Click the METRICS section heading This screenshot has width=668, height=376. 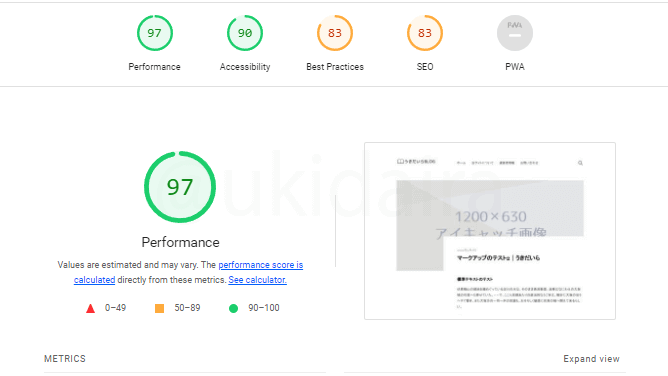(x=65, y=359)
